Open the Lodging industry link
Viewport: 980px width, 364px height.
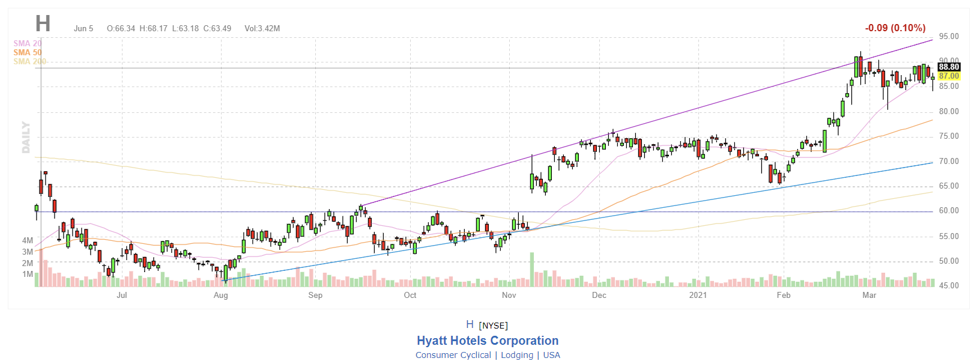point(517,355)
